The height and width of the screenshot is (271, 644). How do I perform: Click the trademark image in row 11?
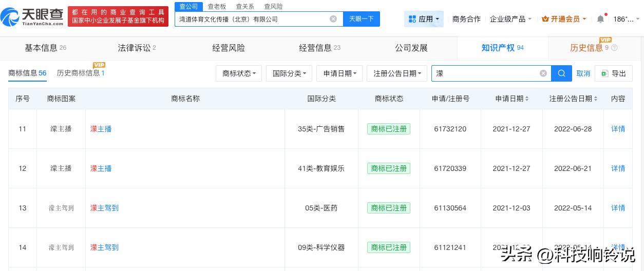tap(61, 129)
